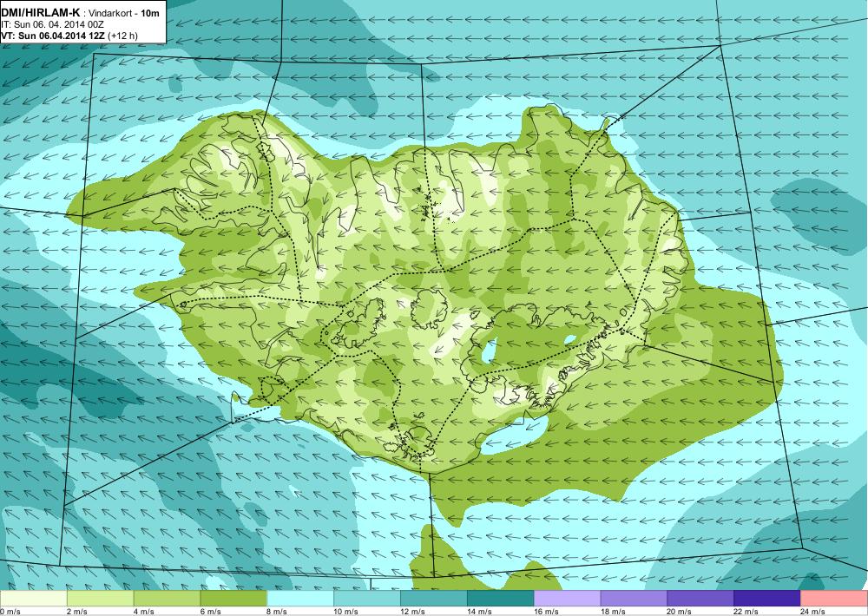Select the light green legend swatch starting at 2 m/s
868x616 pixels.
(x=100, y=599)
